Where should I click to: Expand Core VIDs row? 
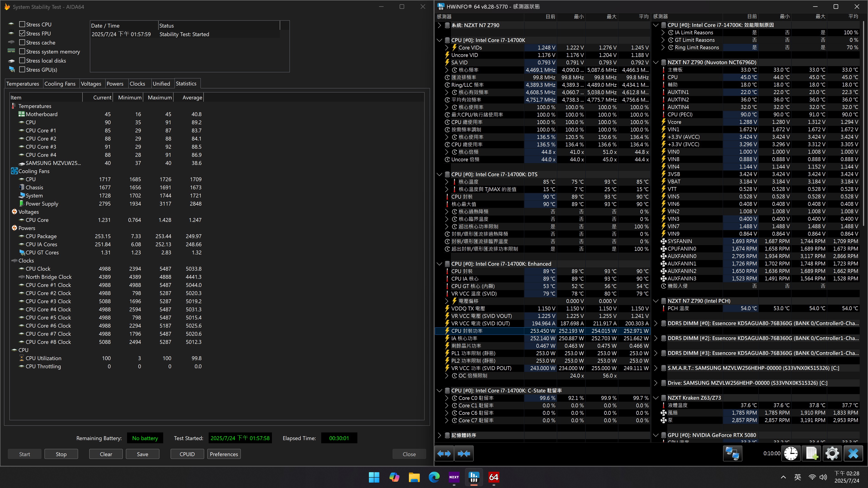point(447,47)
